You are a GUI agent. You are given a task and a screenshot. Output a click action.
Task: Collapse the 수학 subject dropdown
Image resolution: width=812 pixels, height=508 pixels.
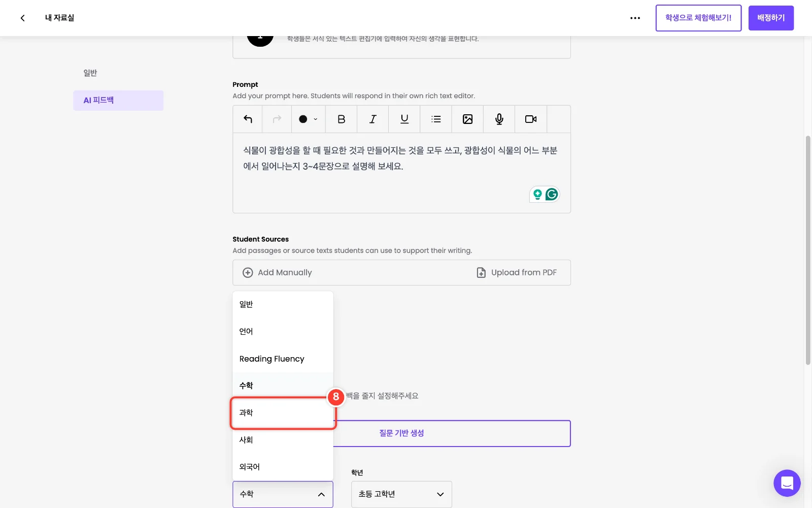[x=283, y=494]
